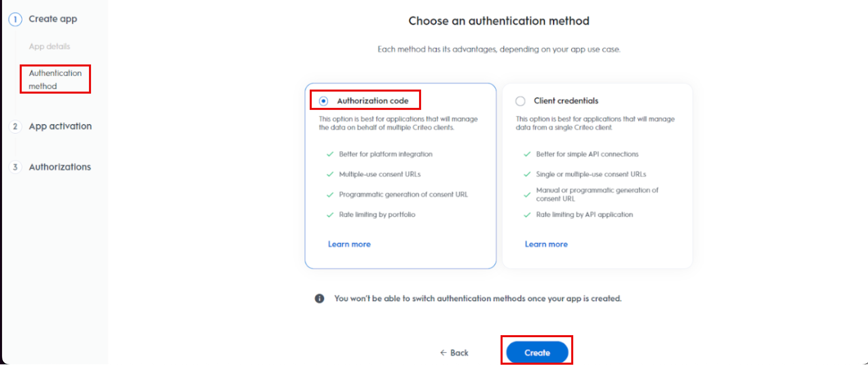Image resolution: width=868 pixels, height=365 pixels.
Task: Click Authorizations in the left navigation
Action: (x=59, y=167)
